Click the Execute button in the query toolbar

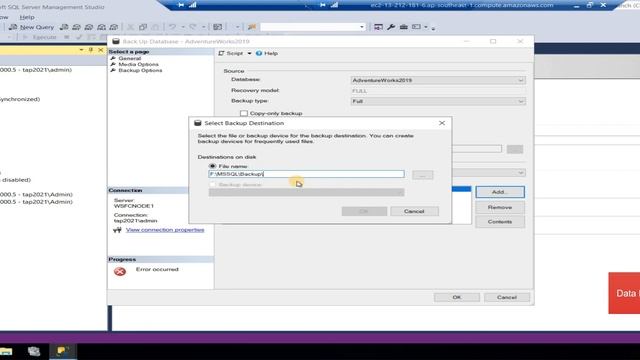tap(39, 37)
